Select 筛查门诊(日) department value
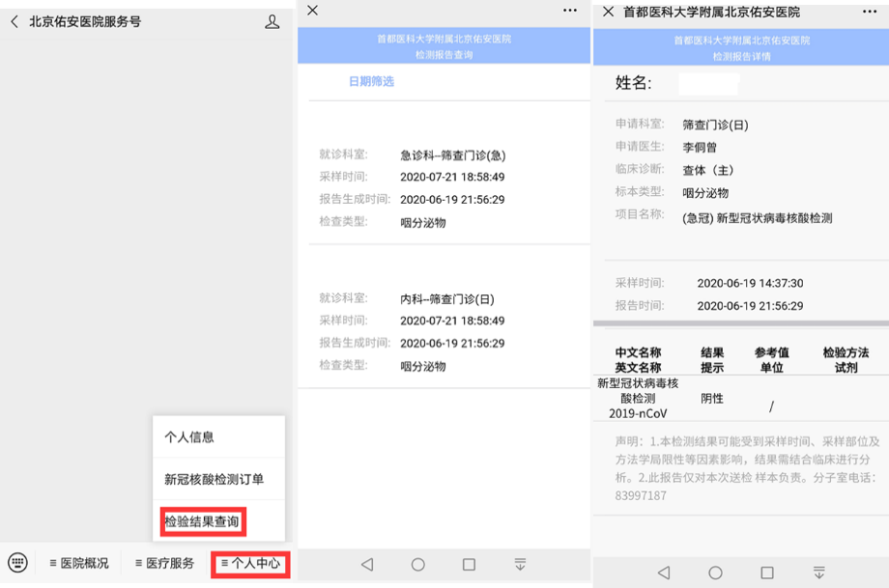 pyautogui.click(x=715, y=125)
